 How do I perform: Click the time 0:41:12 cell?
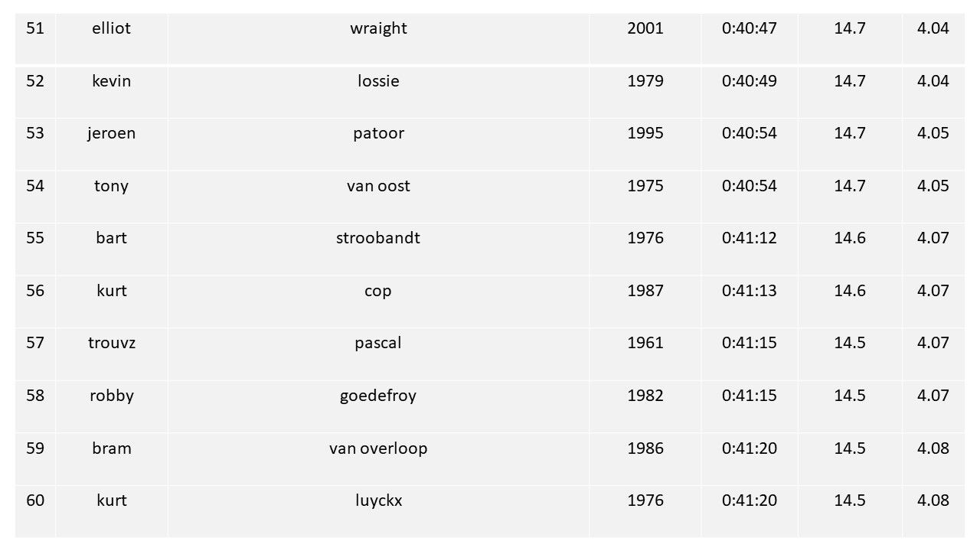(749, 238)
